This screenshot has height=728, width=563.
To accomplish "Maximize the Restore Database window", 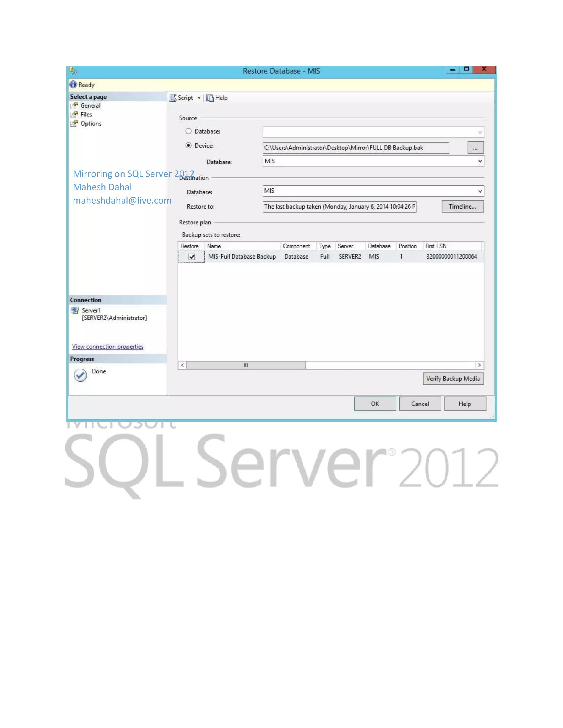I will 466,69.
